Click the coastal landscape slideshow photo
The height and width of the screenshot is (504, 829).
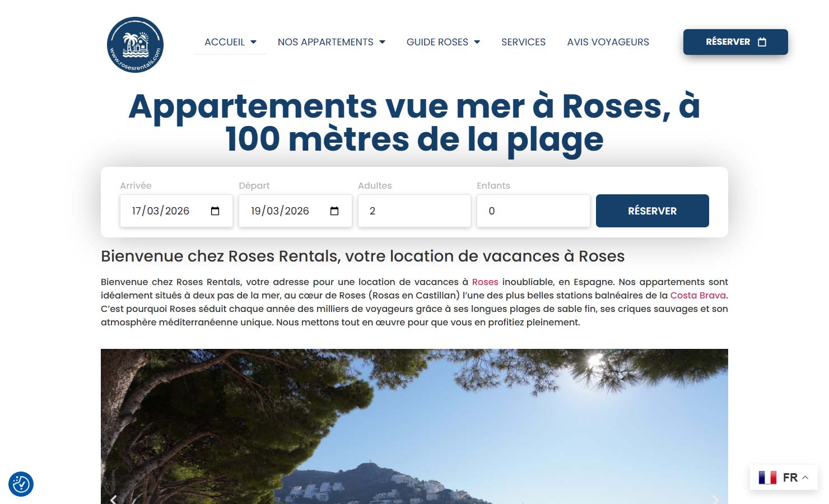pos(414,426)
